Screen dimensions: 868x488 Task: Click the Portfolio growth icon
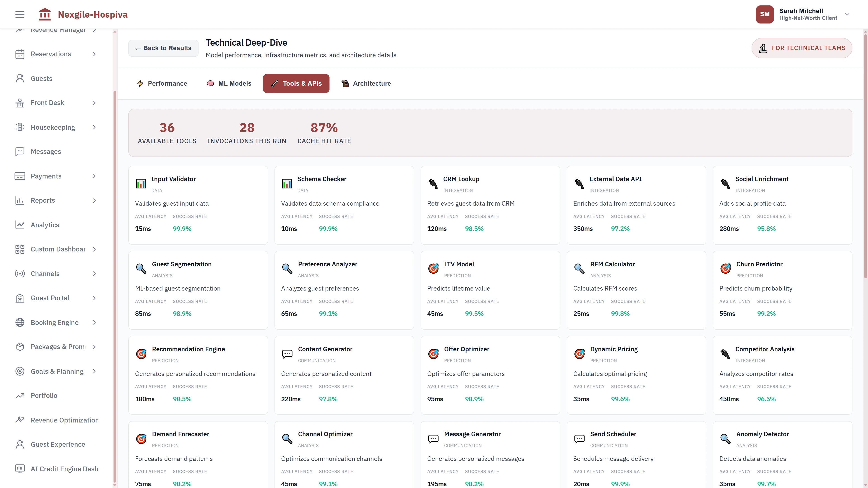[19, 395]
